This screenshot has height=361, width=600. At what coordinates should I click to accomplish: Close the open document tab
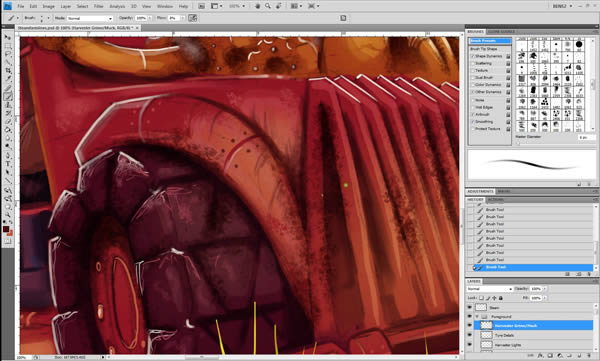pyautogui.click(x=137, y=28)
